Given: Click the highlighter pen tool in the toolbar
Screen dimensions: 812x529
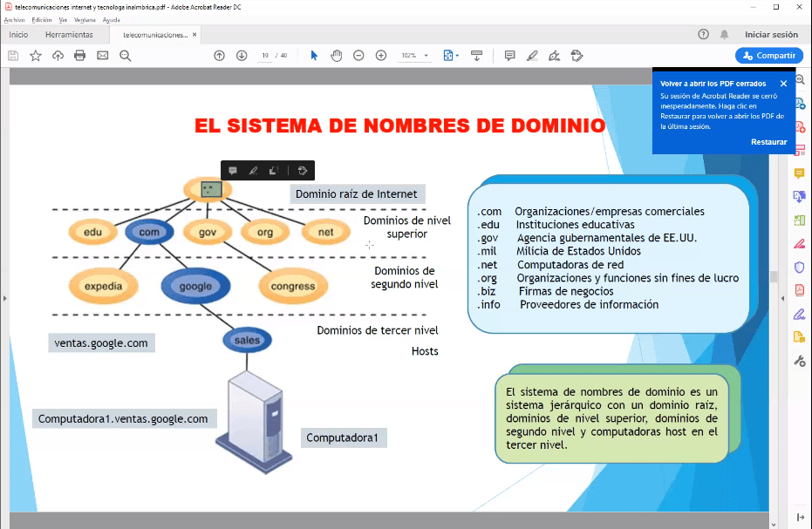Looking at the screenshot, I should pyautogui.click(x=532, y=56).
